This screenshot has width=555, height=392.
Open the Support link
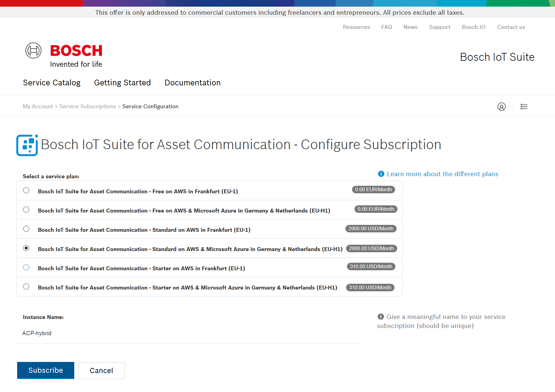click(x=440, y=27)
